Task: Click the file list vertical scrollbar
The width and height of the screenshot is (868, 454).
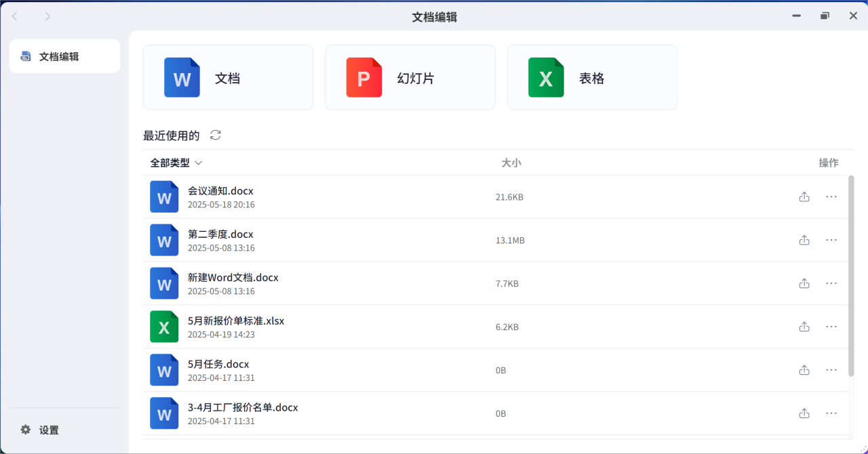Action: [x=851, y=276]
